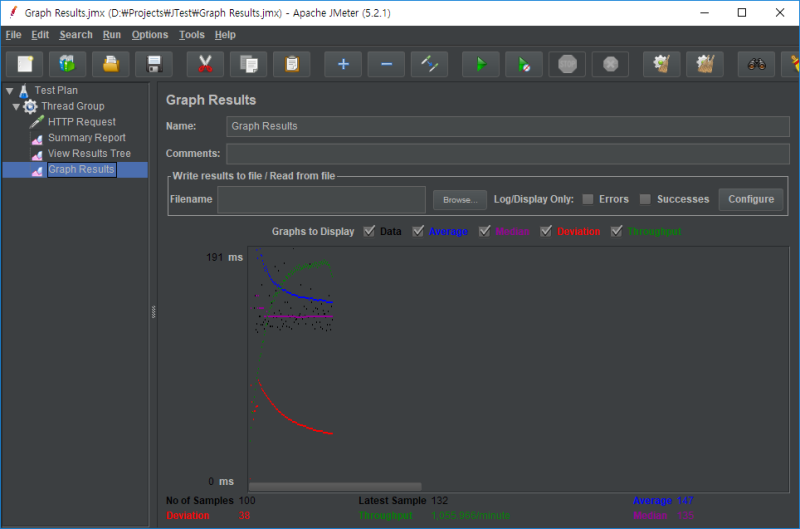The width and height of the screenshot is (800, 529).
Task: Click the panel splitter grip handle
Action: (x=154, y=311)
